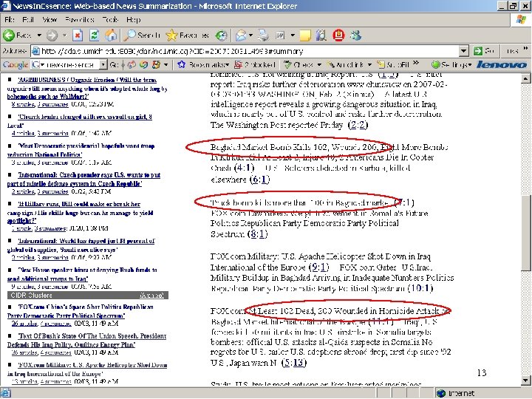Image resolution: width=532 pixels, height=399 pixels.
Task: Click the Google toolbar colorful G icon
Action: click(x=156, y=64)
